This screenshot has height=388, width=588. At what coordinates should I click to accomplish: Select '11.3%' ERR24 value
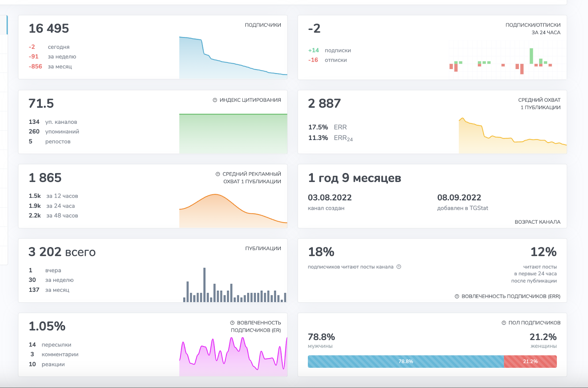click(318, 138)
